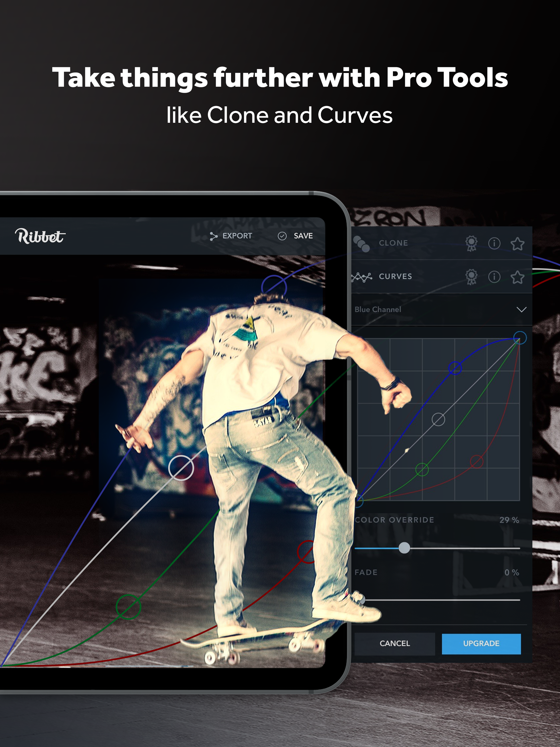Select the Clone tool icon

point(361,243)
